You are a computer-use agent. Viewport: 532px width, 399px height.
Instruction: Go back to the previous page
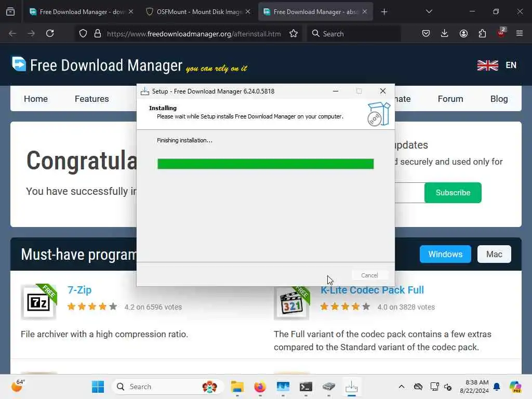12,33
